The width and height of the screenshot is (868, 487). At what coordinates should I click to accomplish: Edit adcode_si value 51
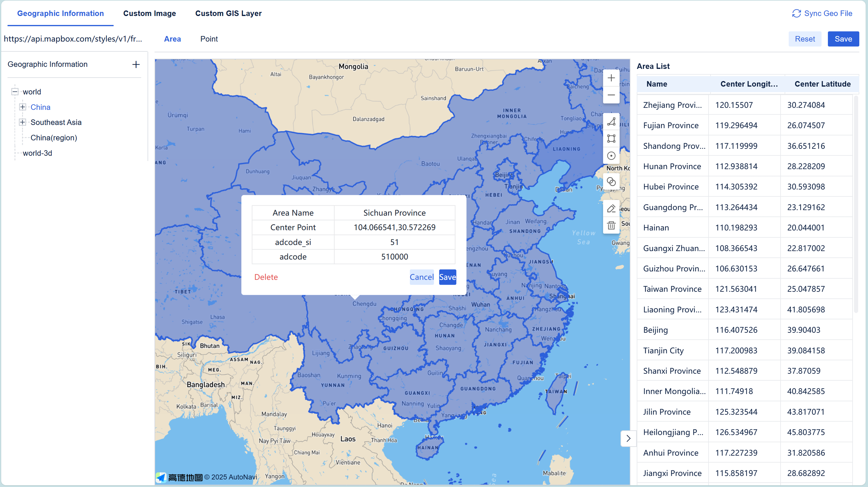[394, 242]
